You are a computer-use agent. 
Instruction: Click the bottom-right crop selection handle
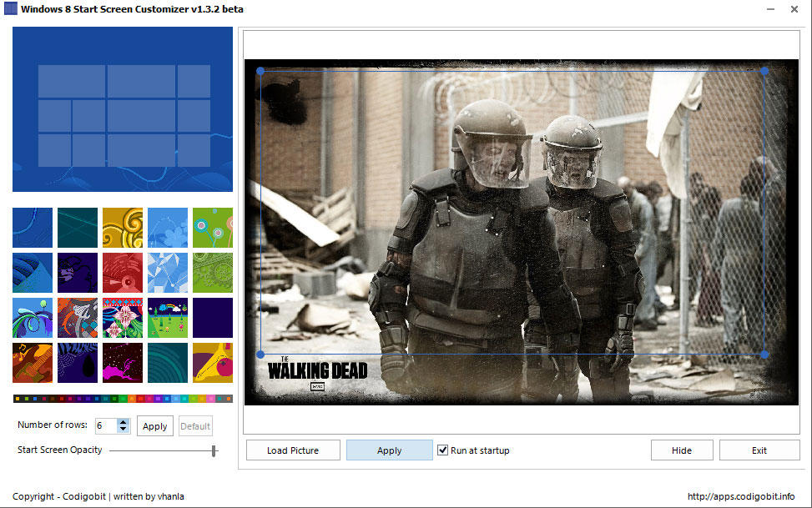pyautogui.click(x=765, y=355)
